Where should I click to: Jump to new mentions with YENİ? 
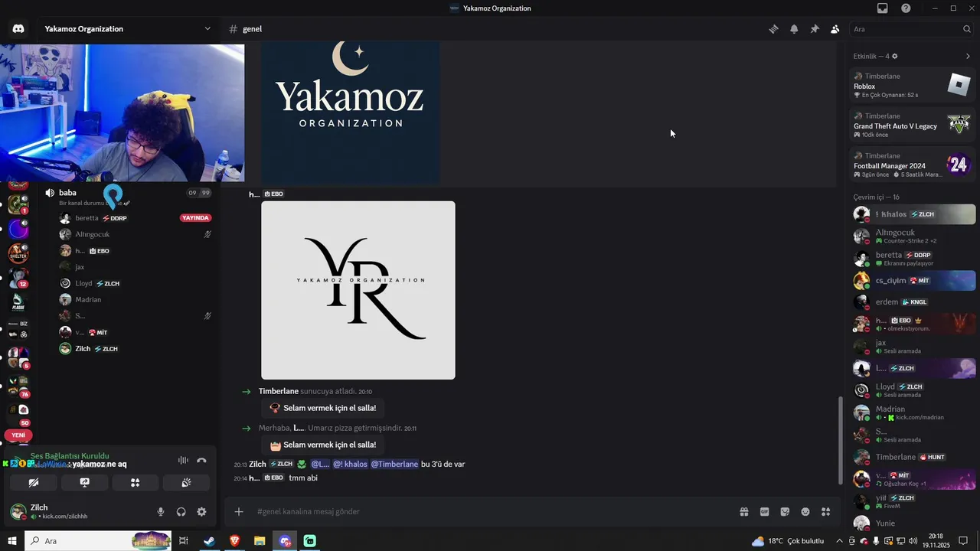[x=18, y=435]
